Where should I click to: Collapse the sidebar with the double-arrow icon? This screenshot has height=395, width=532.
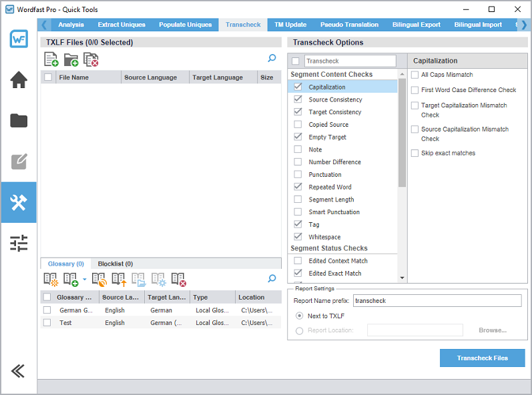click(19, 371)
